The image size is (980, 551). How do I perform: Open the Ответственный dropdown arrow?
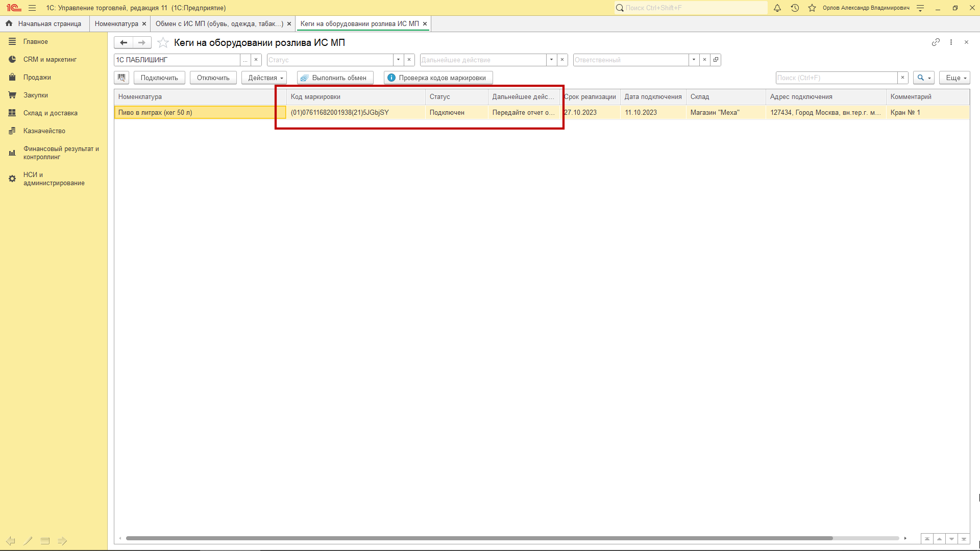tap(694, 60)
